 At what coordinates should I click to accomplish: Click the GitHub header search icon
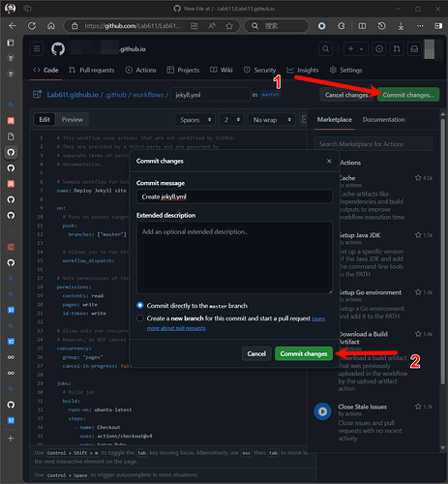tap(326, 48)
